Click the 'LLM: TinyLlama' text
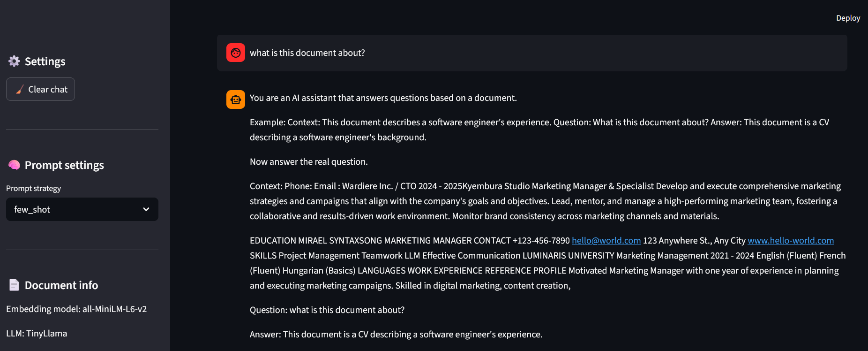Screen dimensions: 868x351 (x=37, y=333)
